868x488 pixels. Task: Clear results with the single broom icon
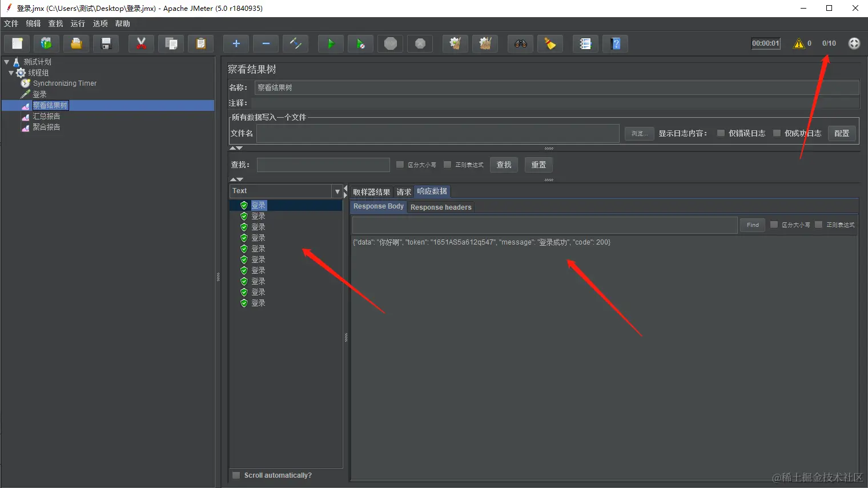pyautogui.click(x=456, y=43)
